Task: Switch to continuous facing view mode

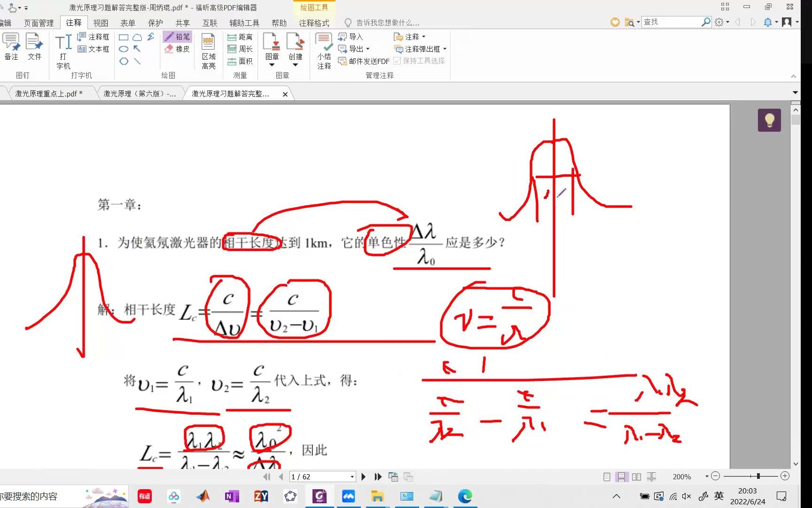Action: click(651, 476)
